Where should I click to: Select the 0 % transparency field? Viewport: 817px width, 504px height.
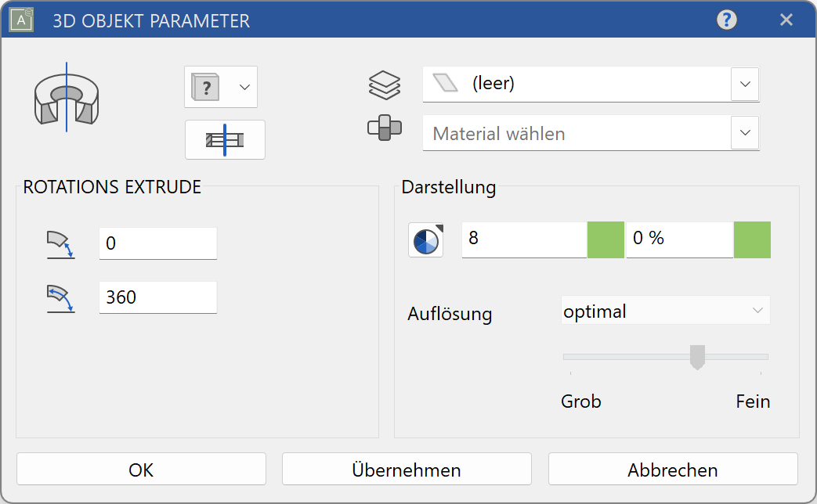click(x=678, y=240)
